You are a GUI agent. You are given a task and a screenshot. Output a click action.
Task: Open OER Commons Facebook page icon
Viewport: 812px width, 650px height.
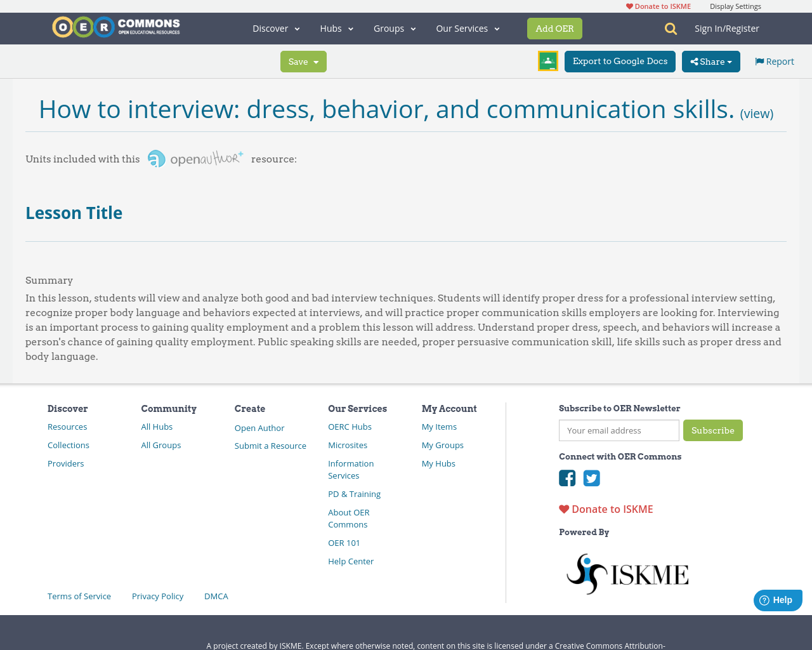coord(567,477)
